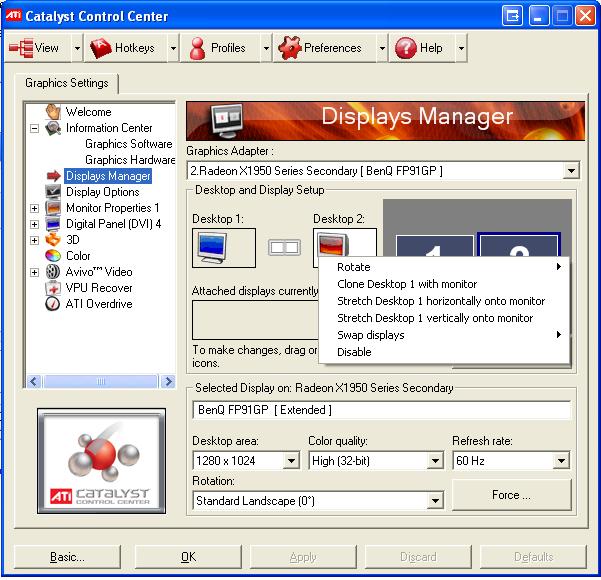The width and height of the screenshot is (601, 580).
Task: Click the title bar dock-mode button
Action: (512, 16)
